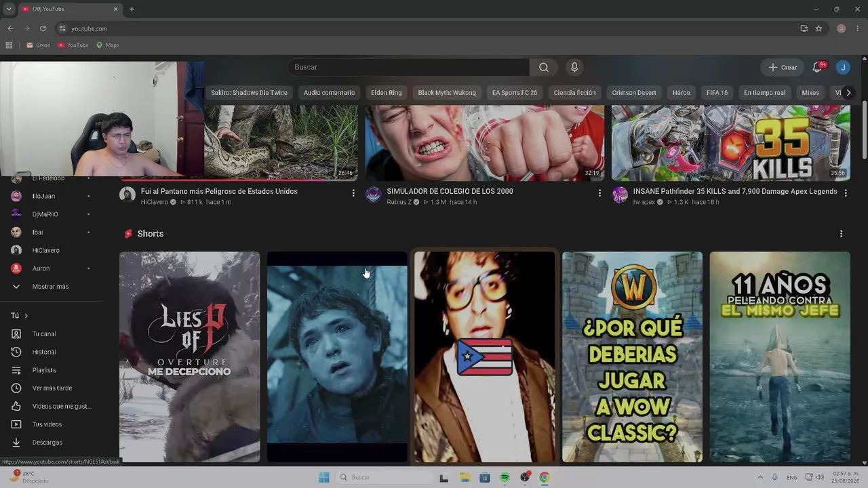This screenshot has width=868, height=488.
Task: Click the Playlists list icon
Action: 16,370
